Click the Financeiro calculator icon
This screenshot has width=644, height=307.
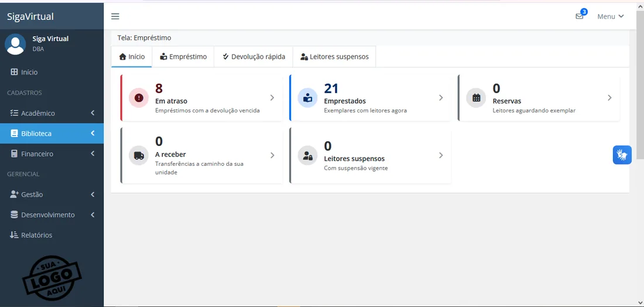pyautogui.click(x=13, y=153)
